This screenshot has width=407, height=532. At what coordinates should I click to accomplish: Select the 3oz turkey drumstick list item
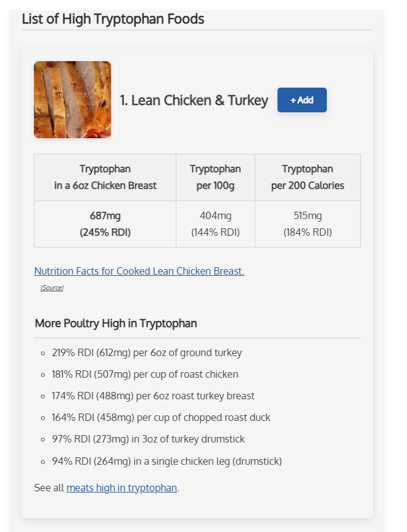pyautogui.click(x=148, y=439)
